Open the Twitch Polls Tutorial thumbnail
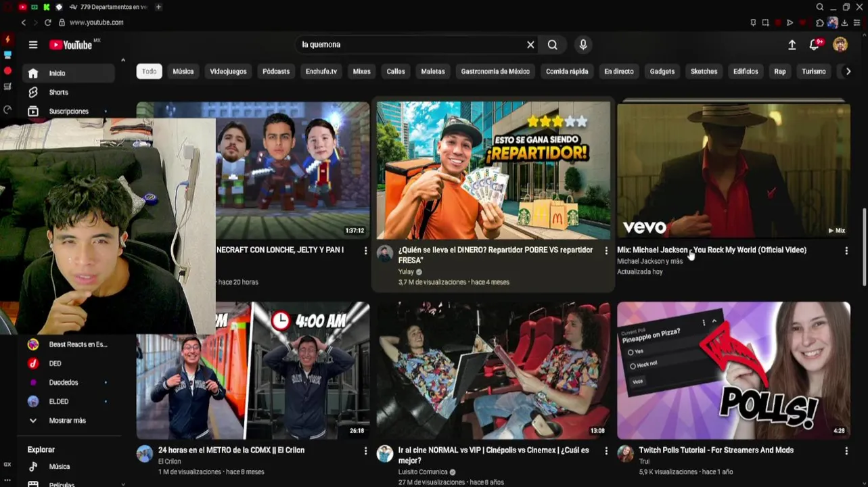 click(733, 371)
